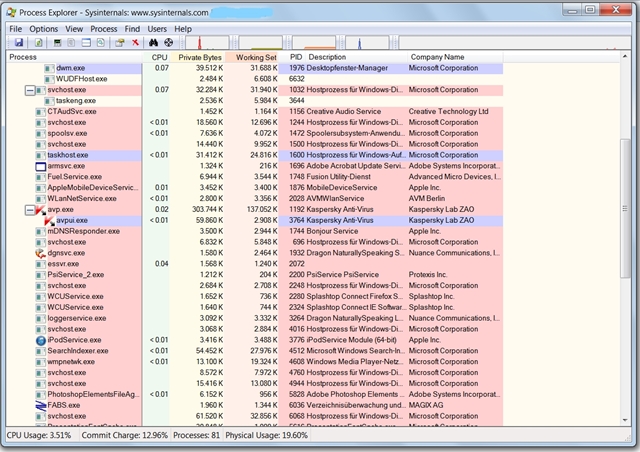The image size is (640, 452).
Task: Open process Properties toolbar icon
Action: pyautogui.click(x=120, y=42)
